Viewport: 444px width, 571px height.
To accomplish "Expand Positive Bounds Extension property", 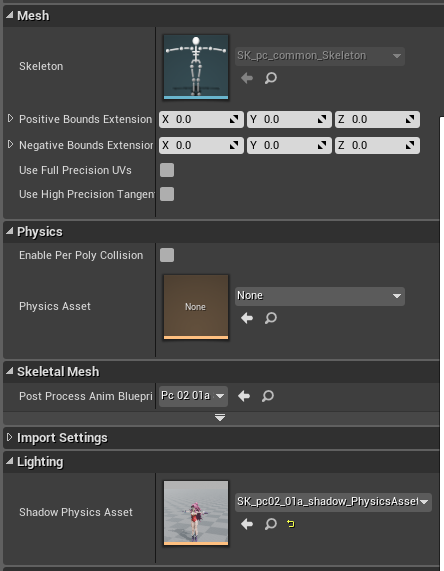I will pyautogui.click(x=11, y=118).
